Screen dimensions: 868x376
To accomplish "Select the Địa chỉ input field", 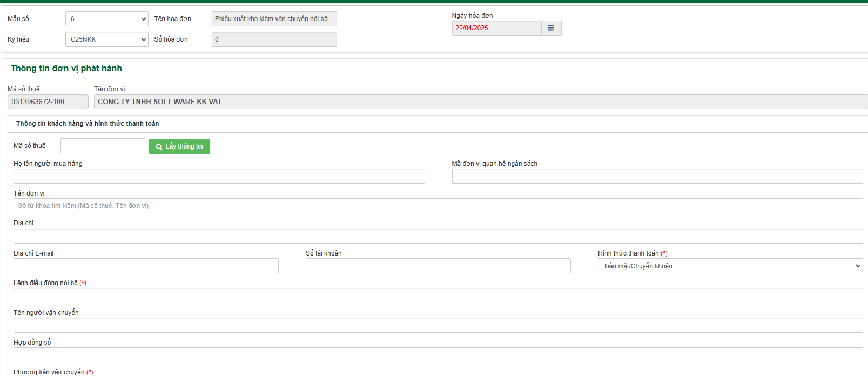I will point(438,236).
